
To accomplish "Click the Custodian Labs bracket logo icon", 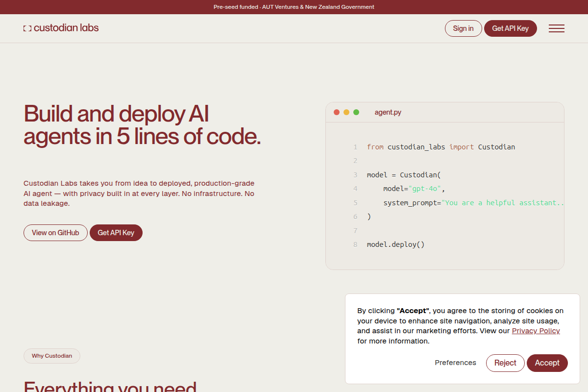I will (x=27, y=28).
